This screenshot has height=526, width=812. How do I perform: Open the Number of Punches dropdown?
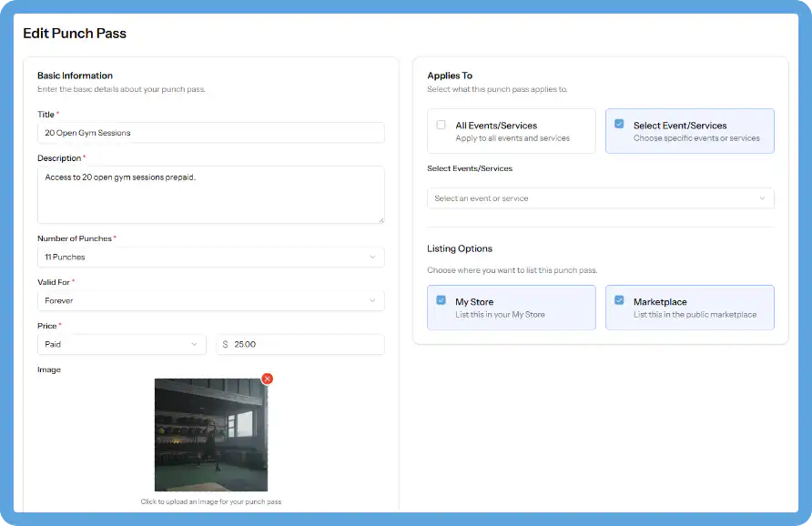point(211,257)
